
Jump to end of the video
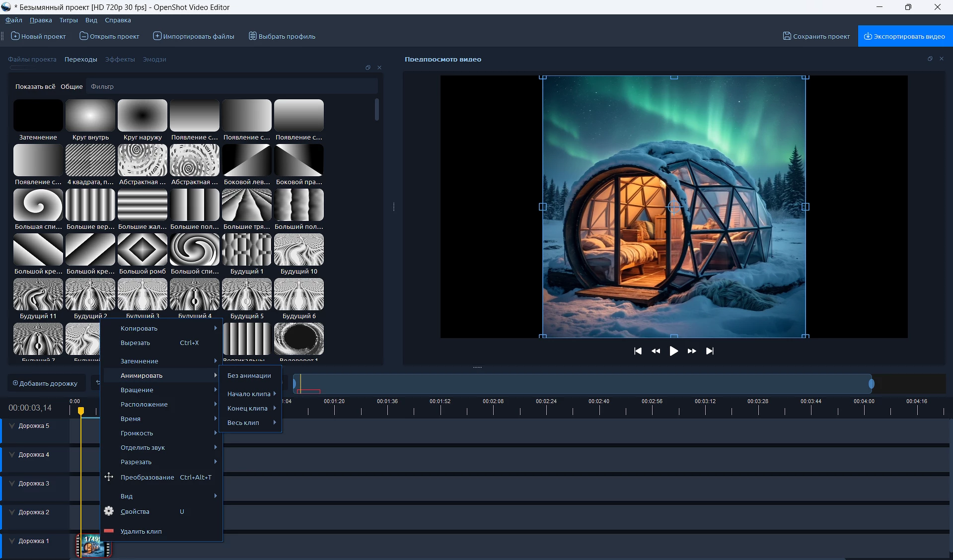(710, 351)
